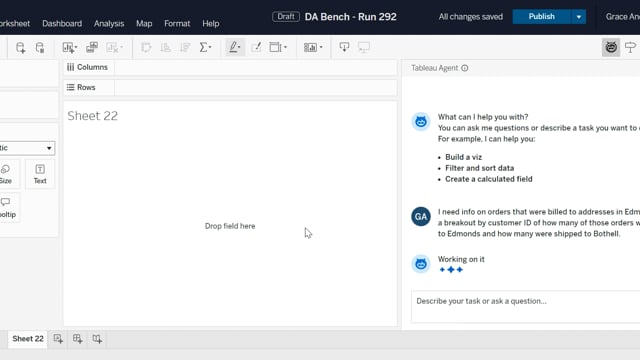Click the Highlight pen icon
The width and height of the screenshot is (640, 360).
pyautogui.click(x=233, y=47)
